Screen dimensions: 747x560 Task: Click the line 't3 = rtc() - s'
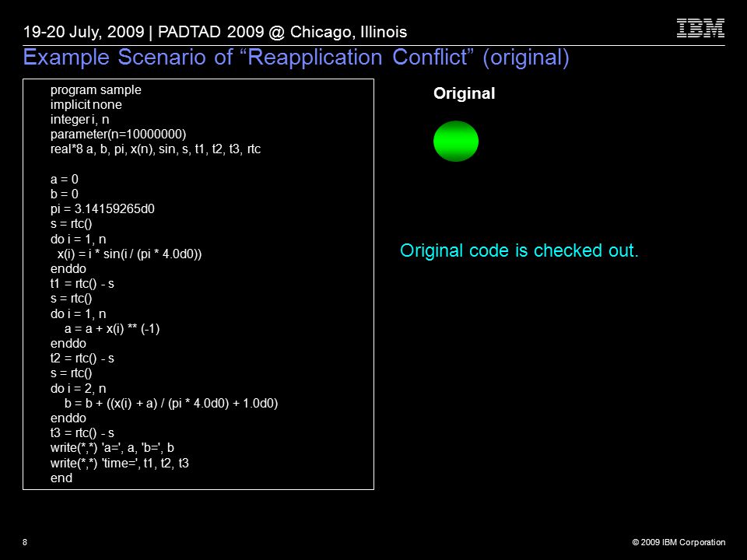click(82, 433)
